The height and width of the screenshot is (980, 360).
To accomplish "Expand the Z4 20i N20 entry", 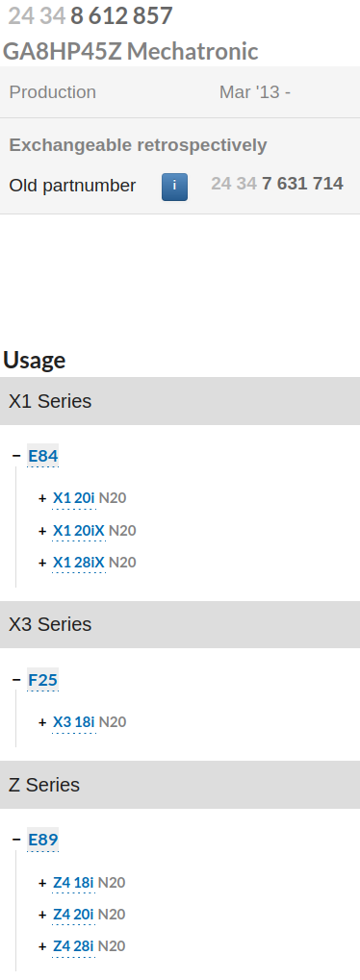I will coord(42,915).
